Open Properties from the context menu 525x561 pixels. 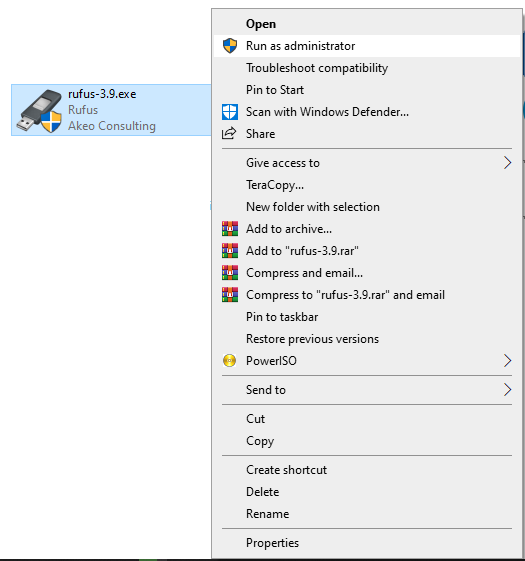pos(366,543)
